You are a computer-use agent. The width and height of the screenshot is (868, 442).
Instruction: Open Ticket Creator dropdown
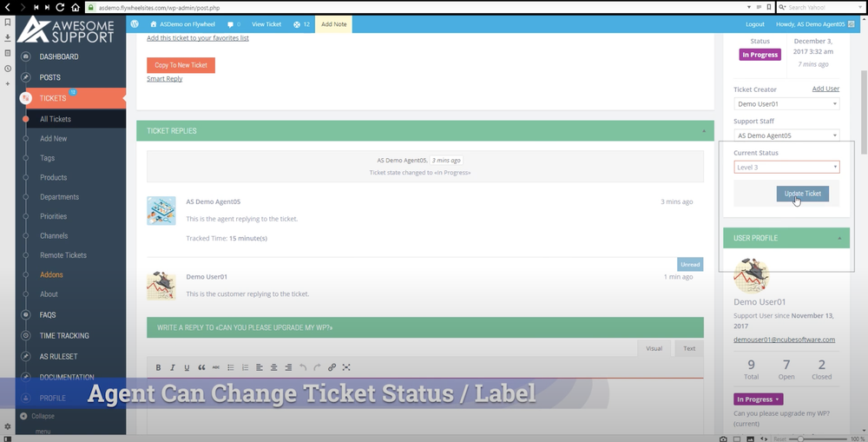pyautogui.click(x=786, y=104)
